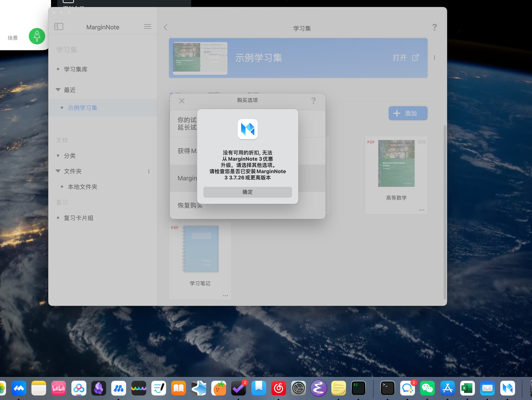This screenshot has width=532, height=400.
Task: Open NetEase Cloud Music in the dock
Action: pos(278,388)
